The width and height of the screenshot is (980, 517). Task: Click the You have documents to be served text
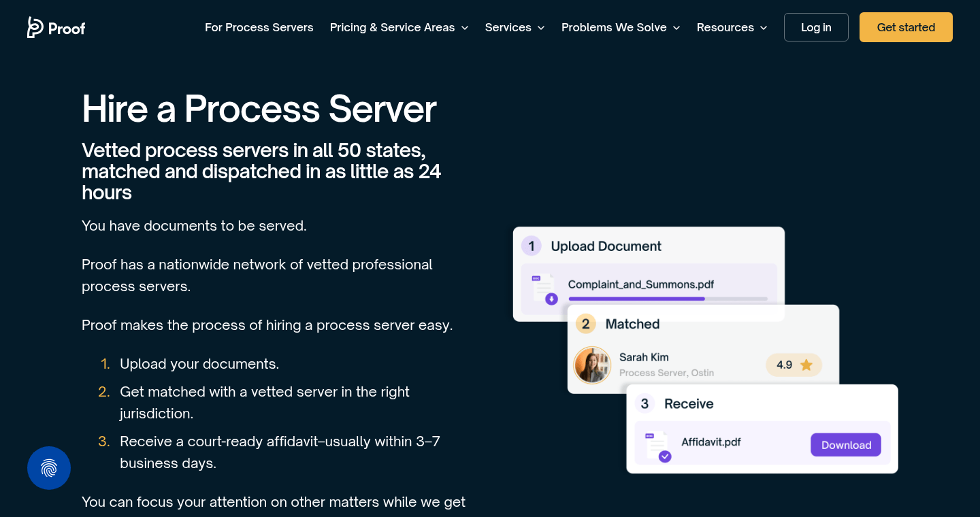194,226
